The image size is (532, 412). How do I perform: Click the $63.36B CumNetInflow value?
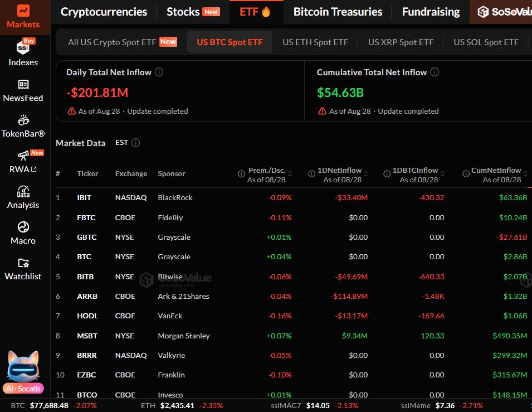[x=513, y=198]
